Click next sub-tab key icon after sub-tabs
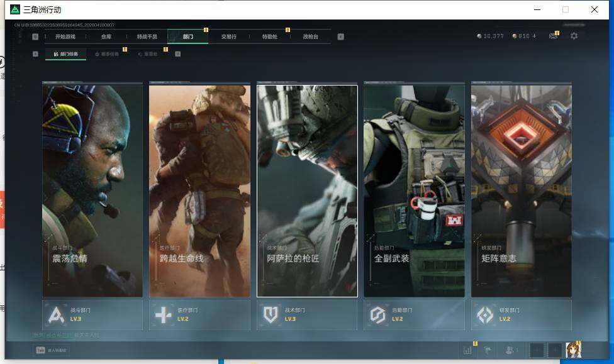Screen dimensions: 614x364 [x=178, y=54]
